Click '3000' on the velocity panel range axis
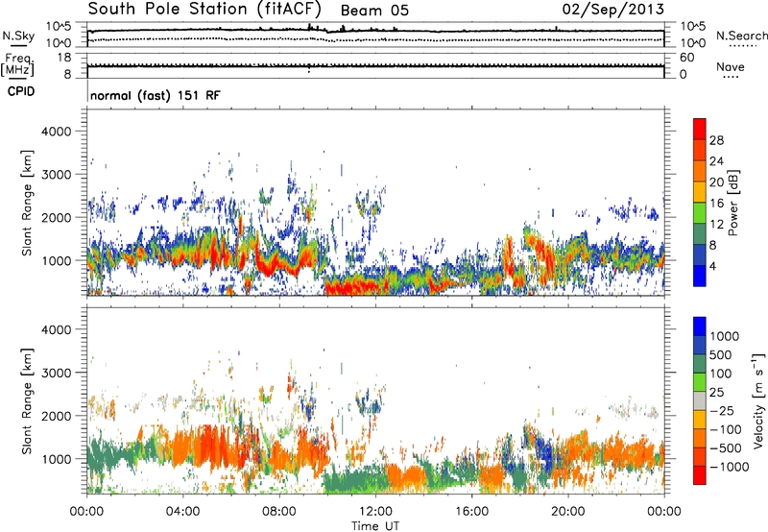This screenshot has height=532, width=768. 56,373
